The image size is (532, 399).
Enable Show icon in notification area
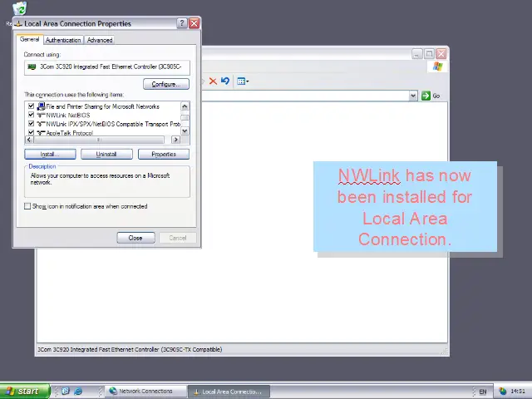[x=27, y=206]
